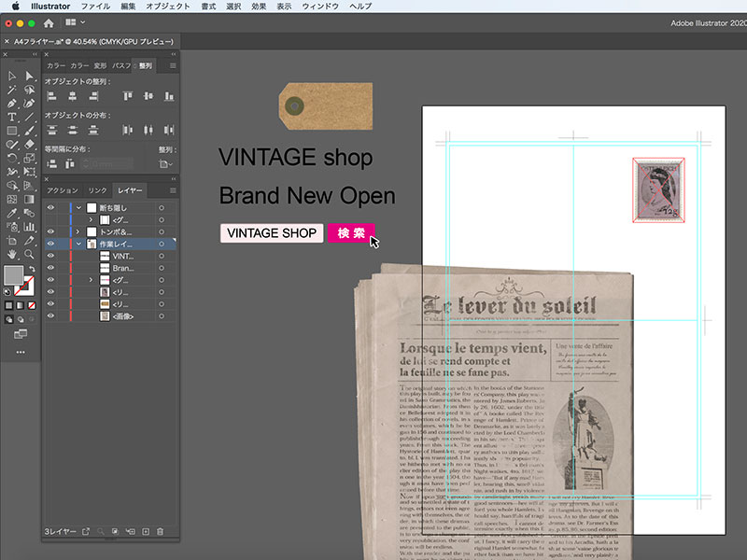Pick the Paintbrush tool

point(30,131)
